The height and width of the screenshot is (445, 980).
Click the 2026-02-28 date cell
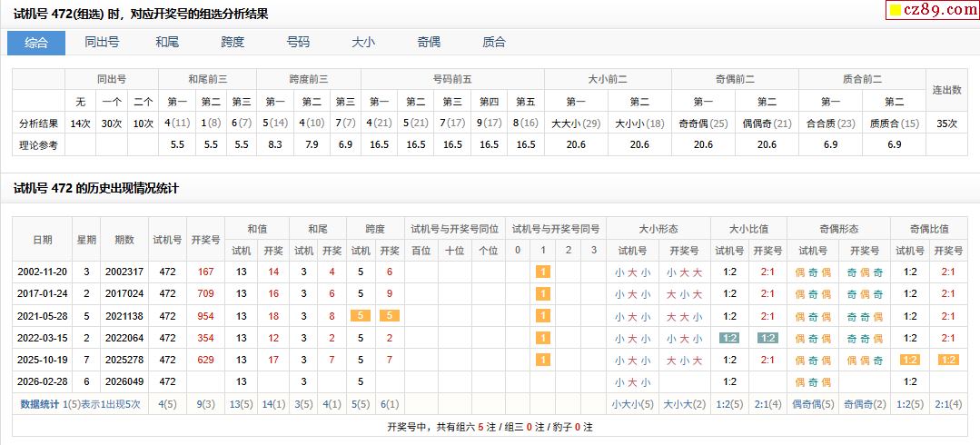coord(42,381)
